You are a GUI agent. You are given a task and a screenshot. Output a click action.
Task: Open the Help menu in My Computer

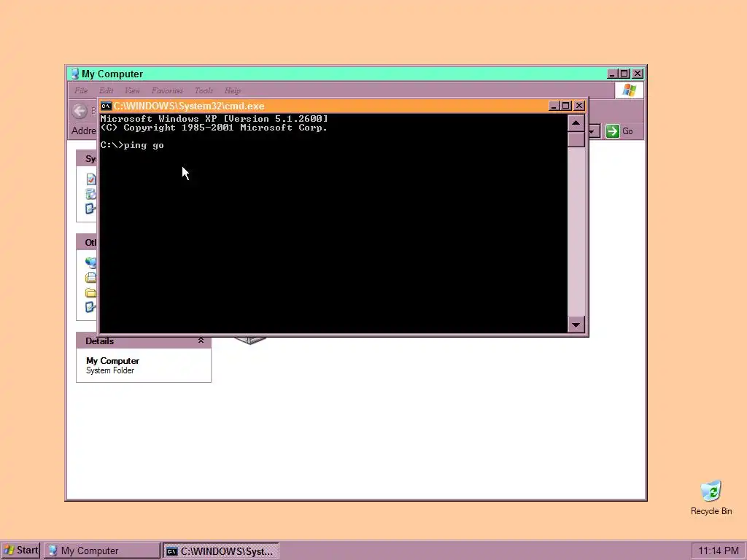(x=233, y=90)
